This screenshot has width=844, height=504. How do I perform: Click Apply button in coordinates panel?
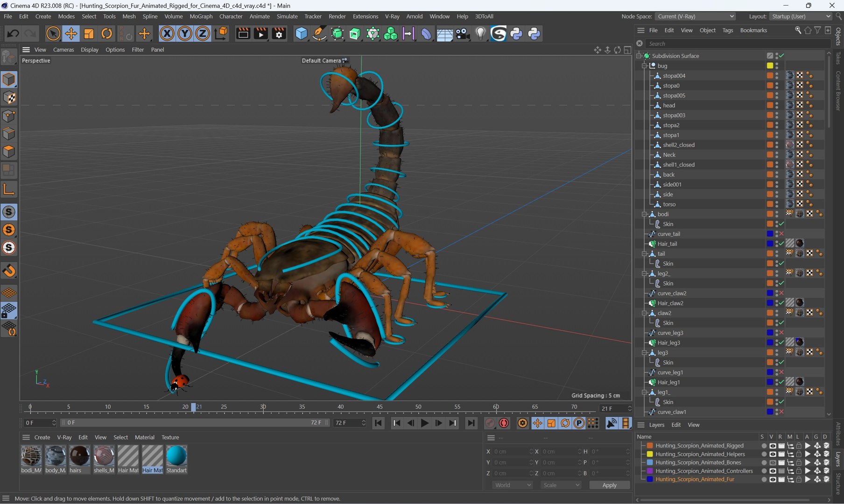(x=609, y=485)
